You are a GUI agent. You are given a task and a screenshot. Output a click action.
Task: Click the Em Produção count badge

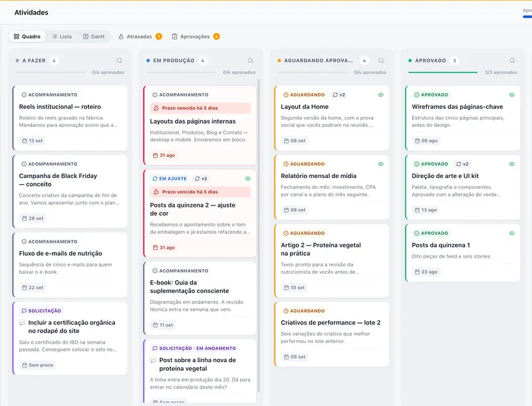click(203, 60)
